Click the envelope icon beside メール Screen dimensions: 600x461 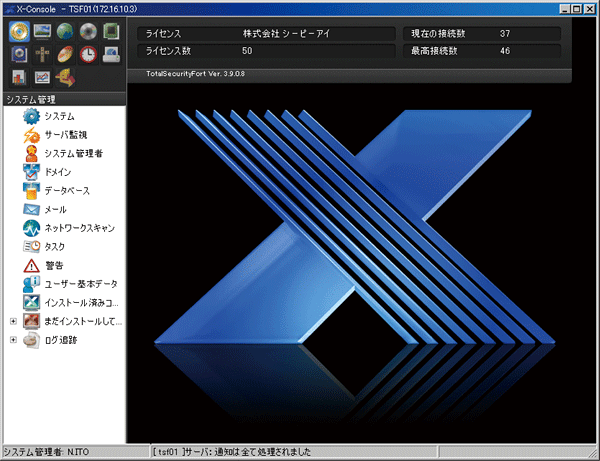click(31, 209)
